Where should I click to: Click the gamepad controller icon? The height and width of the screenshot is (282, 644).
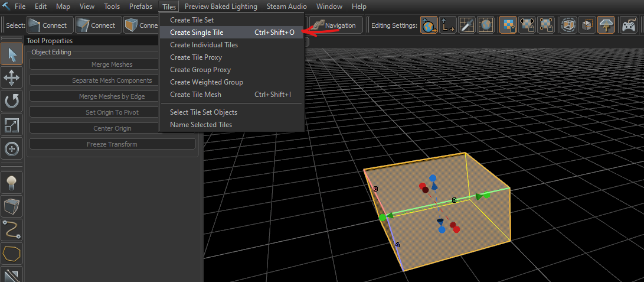(629, 25)
